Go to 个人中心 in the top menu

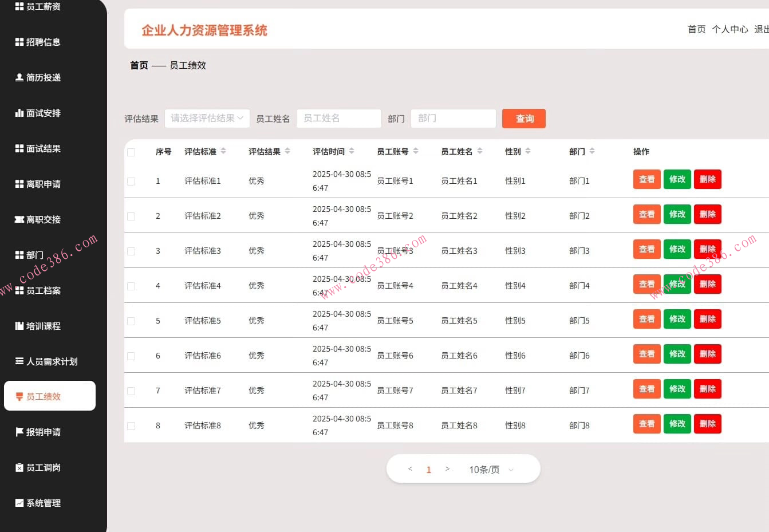[730, 29]
